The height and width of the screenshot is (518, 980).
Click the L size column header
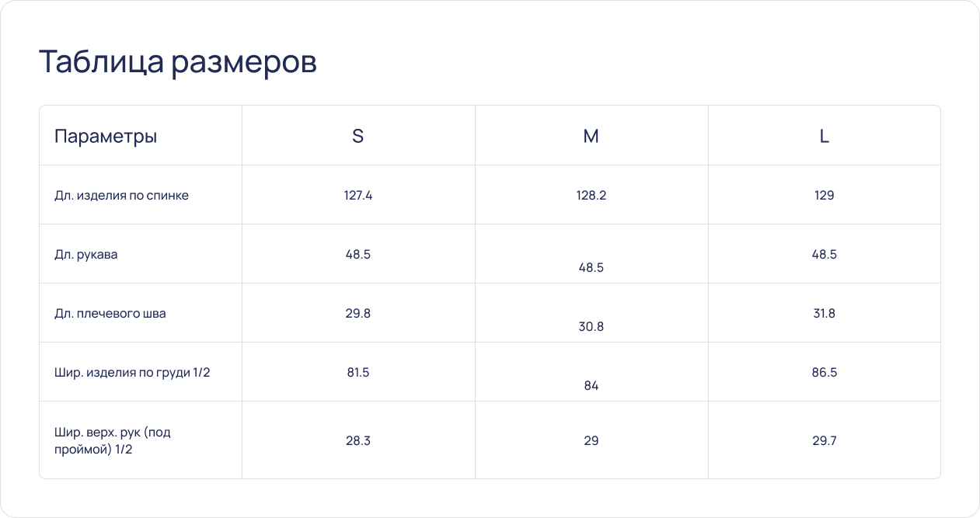tap(825, 137)
